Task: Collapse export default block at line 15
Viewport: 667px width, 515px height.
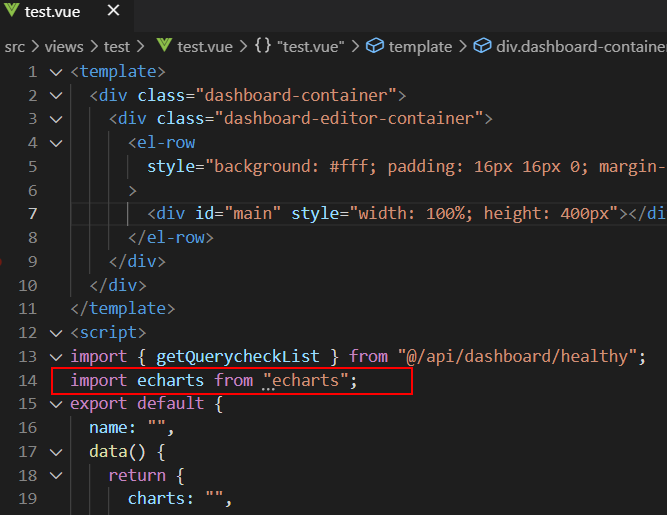Action: pos(56,404)
